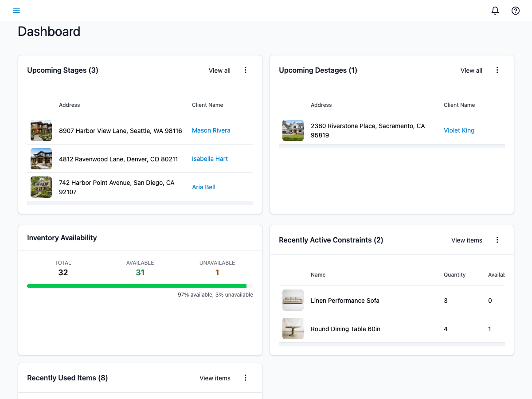Viewport: 532px width, 399px height.
Task: Select client Isabella Hart
Action: click(x=210, y=158)
